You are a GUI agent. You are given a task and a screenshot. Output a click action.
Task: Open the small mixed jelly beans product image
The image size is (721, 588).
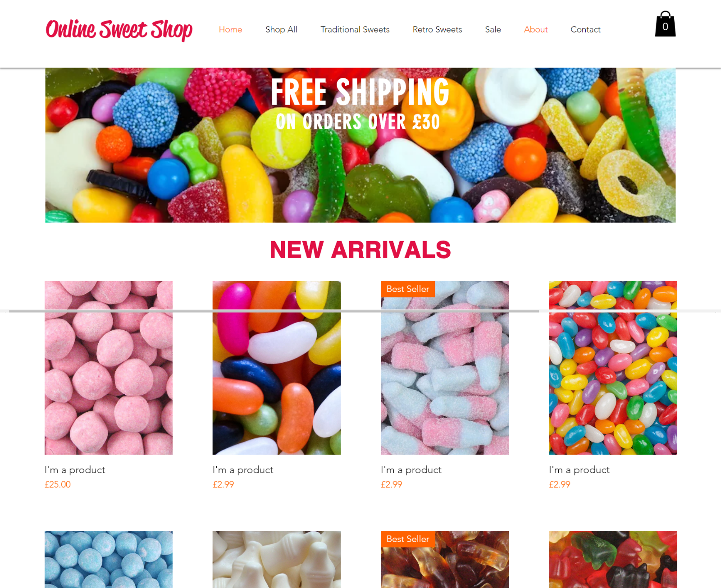tap(613, 368)
